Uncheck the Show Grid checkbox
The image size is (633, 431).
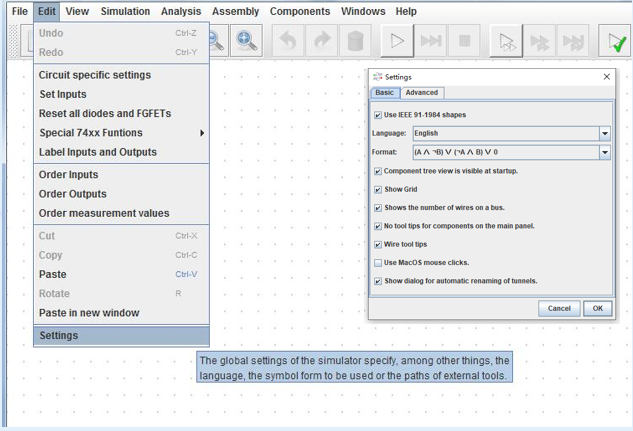(378, 190)
